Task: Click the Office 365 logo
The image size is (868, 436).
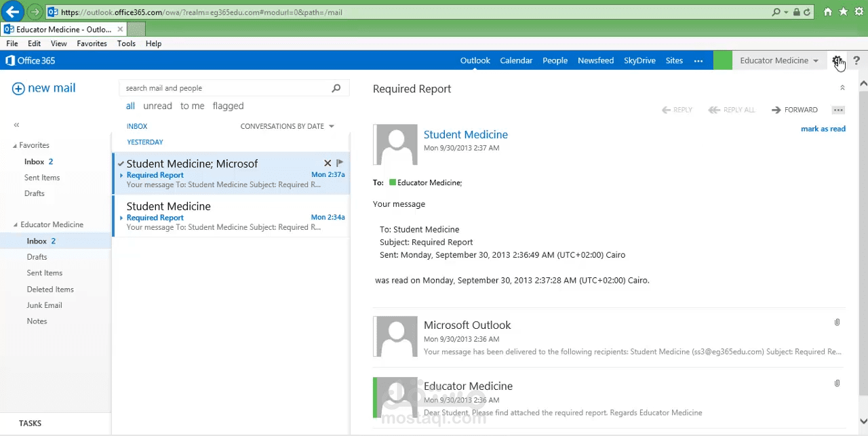Action: point(30,60)
